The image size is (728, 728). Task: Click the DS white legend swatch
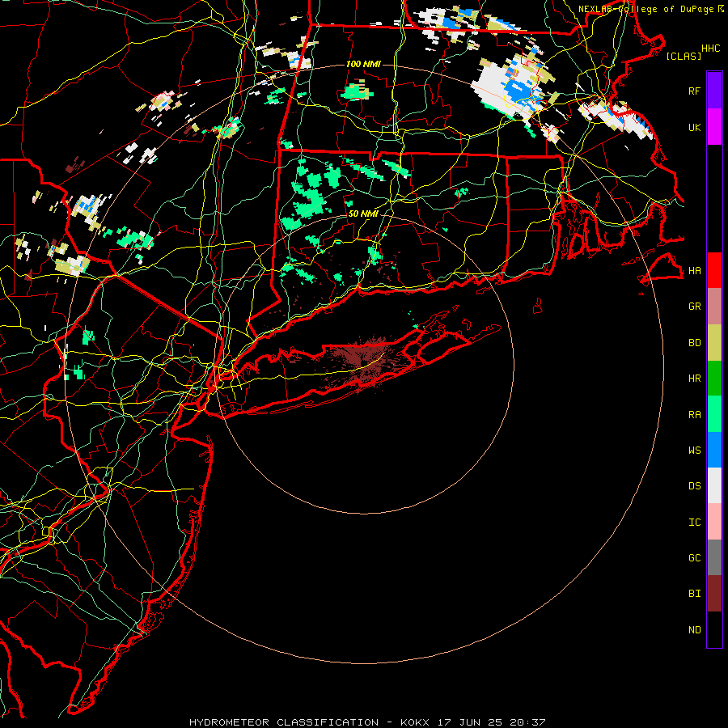click(x=714, y=485)
